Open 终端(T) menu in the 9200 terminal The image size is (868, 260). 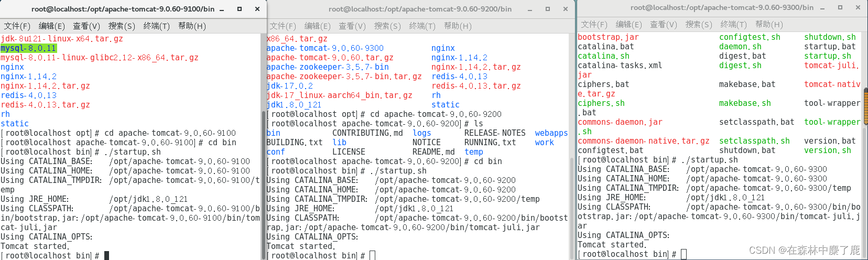point(422,26)
